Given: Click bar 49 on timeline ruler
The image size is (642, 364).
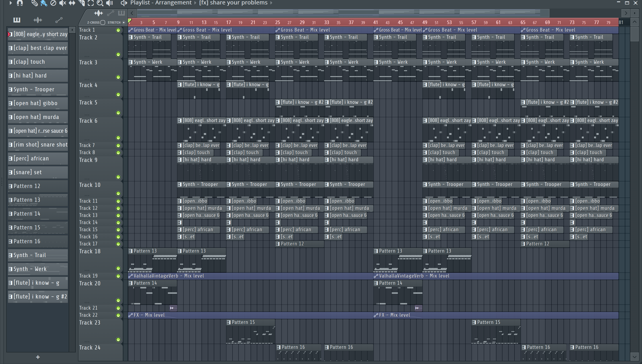Looking at the screenshot, I should pyautogui.click(x=425, y=22).
